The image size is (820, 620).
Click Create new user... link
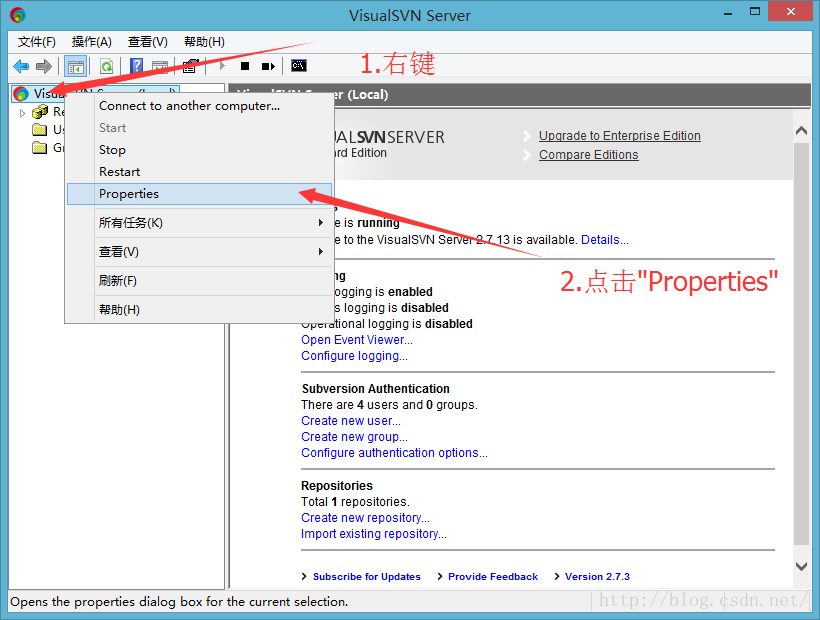[350, 421]
